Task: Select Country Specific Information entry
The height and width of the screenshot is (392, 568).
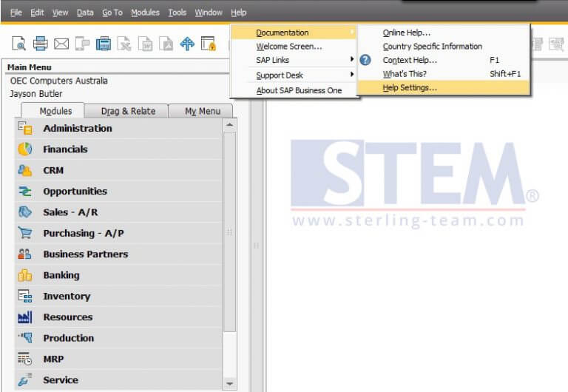Action: point(444,47)
